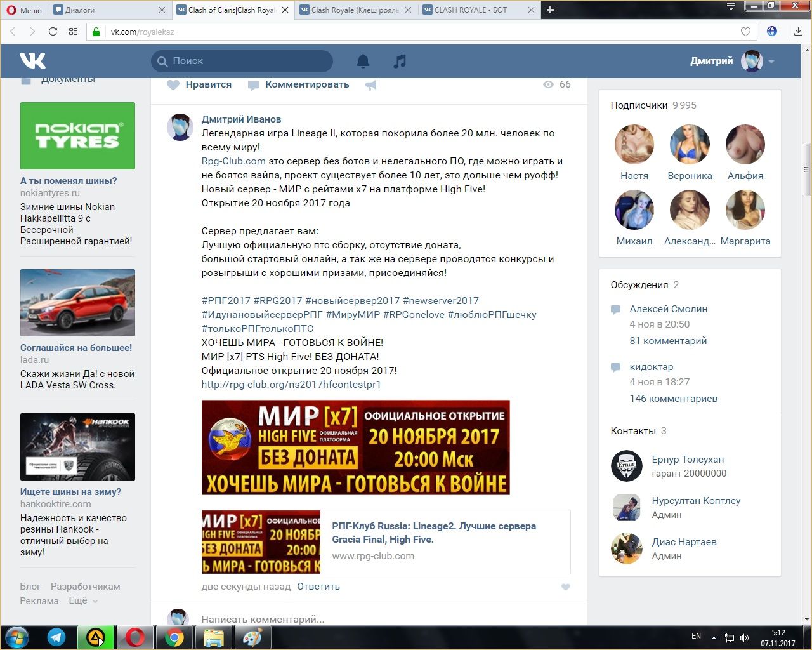Click the globe icon in address bar
The height and width of the screenshot is (650, 812).
click(x=772, y=31)
